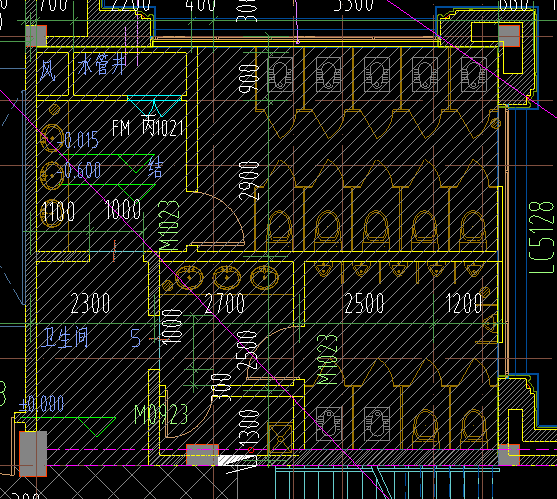Select M1023 tag beside the 2900 dimension

tap(168, 226)
